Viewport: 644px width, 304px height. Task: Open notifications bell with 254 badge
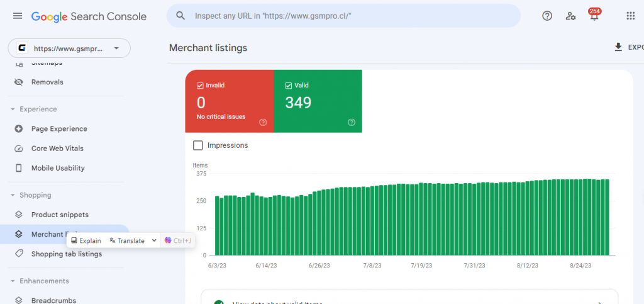coord(594,16)
